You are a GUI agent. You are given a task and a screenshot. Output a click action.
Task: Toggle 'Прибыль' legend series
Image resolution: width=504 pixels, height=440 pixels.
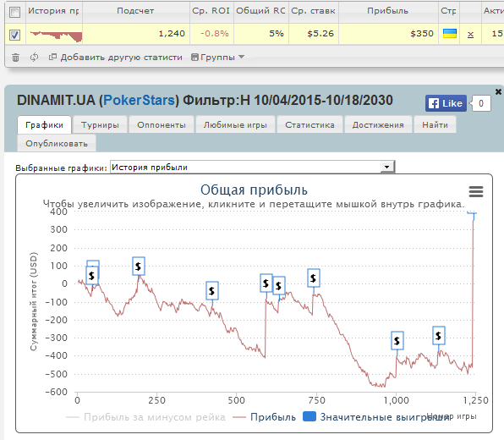264,417
